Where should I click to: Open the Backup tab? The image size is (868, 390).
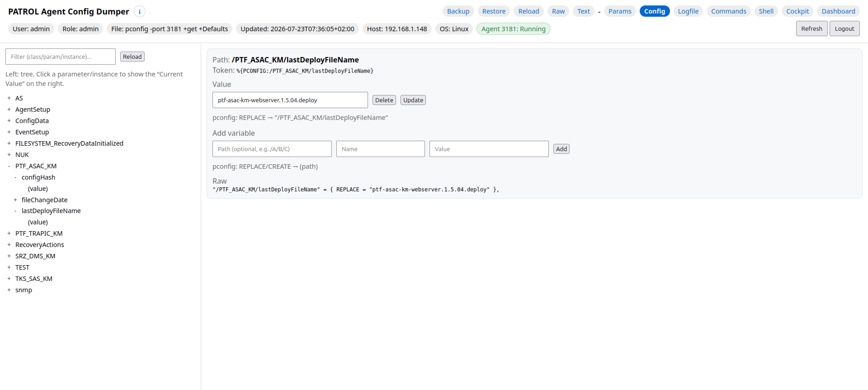tap(458, 11)
